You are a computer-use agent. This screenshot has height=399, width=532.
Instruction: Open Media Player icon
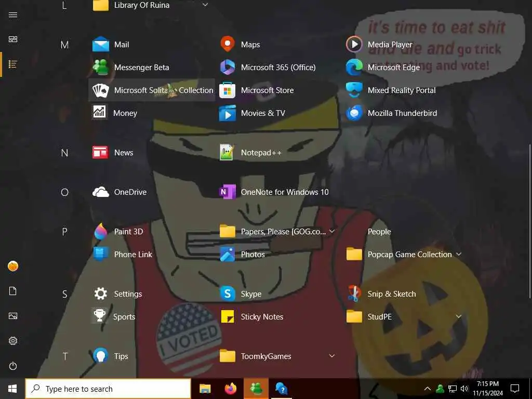point(354,45)
